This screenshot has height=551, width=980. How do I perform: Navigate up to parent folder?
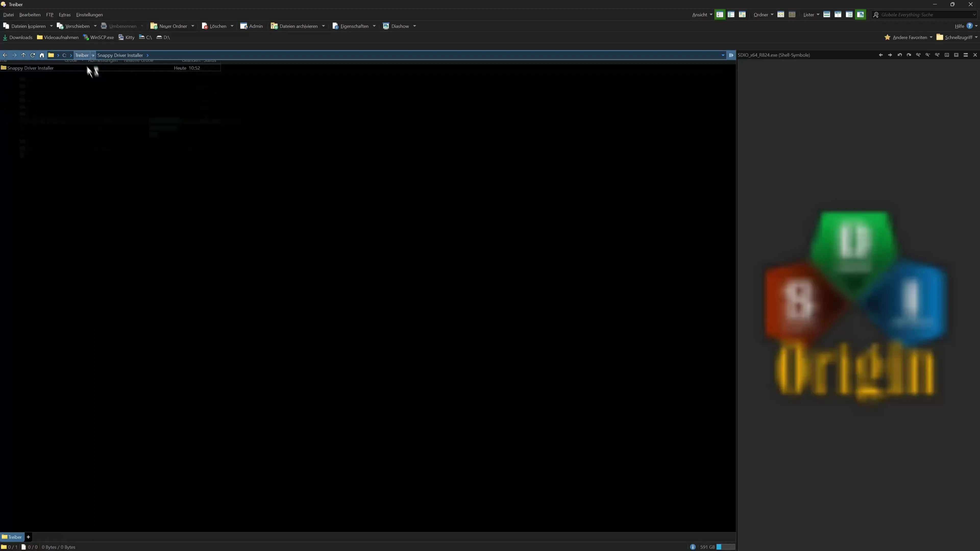(23, 55)
